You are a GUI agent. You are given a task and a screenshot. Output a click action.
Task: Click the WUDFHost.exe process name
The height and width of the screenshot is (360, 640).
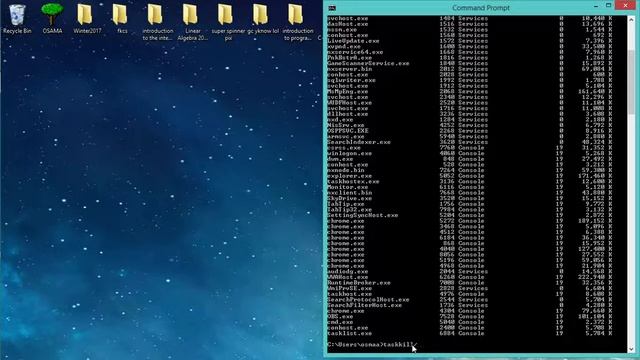click(349, 103)
